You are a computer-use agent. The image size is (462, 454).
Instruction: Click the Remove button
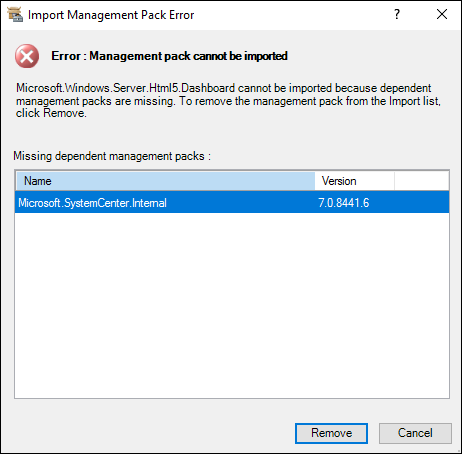(331, 433)
